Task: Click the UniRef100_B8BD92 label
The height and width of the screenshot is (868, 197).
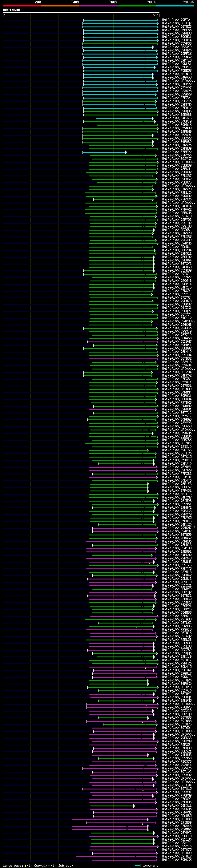Action: point(177,349)
